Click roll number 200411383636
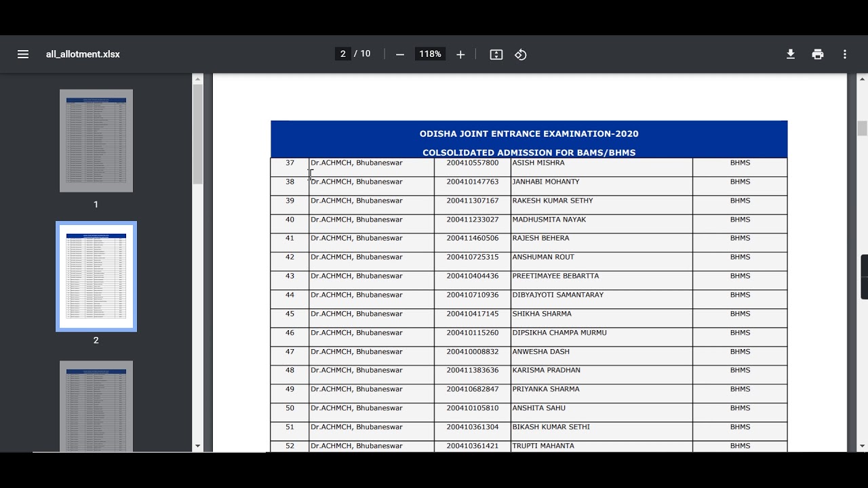The image size is (868, 488). (x=473, y=370)
